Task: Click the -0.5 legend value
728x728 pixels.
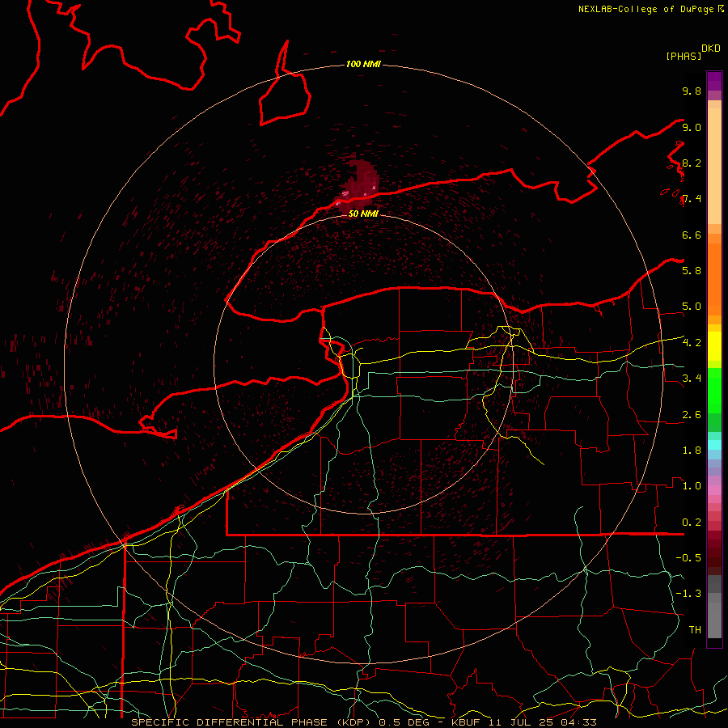Action: click(688, 558)
